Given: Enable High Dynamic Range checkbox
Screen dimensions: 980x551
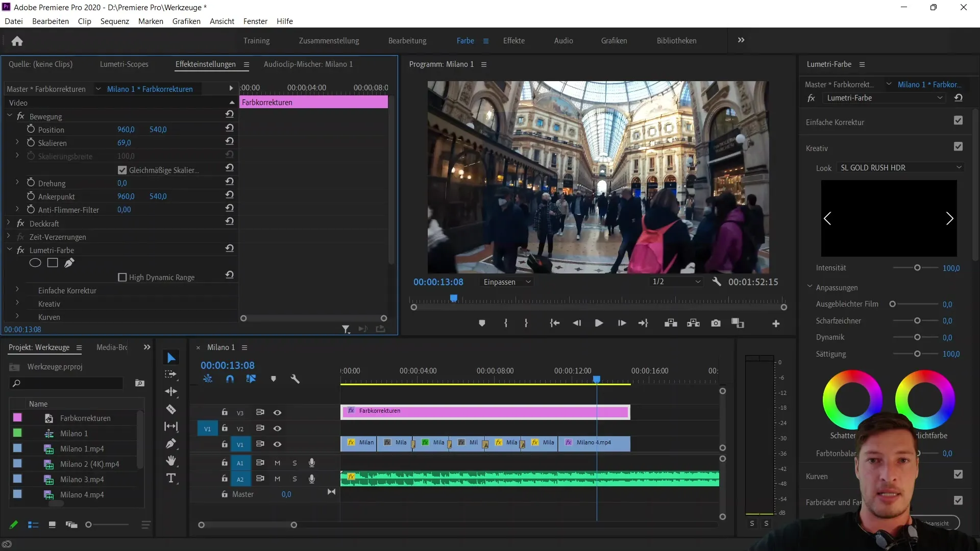Looking at the screenshot, I should tap(122, 277).
